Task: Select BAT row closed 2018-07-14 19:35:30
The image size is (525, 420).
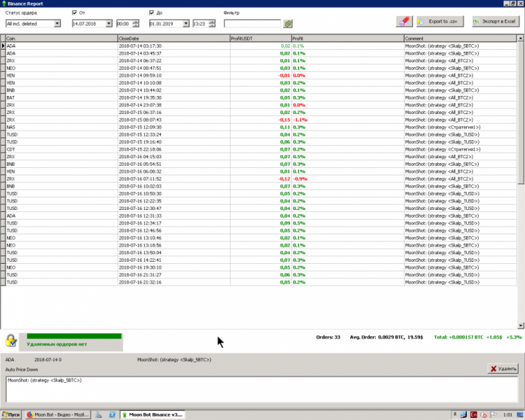Action: [x=258, y=98]
